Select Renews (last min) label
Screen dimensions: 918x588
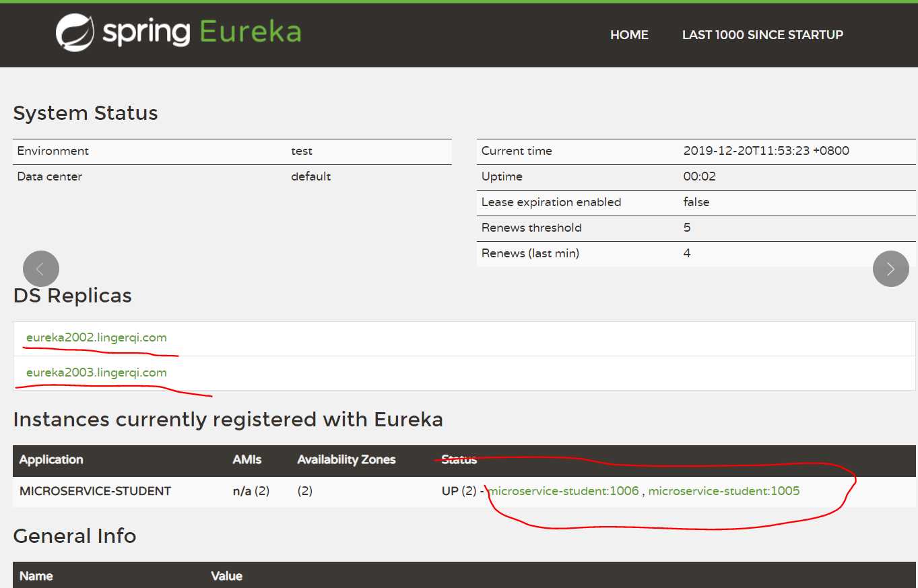[531, 253]
